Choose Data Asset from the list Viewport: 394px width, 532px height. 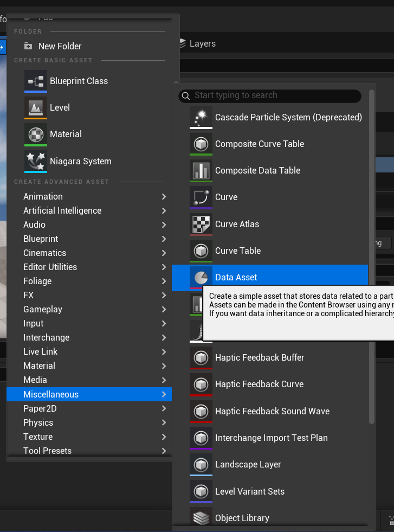(x=270, y=278)
